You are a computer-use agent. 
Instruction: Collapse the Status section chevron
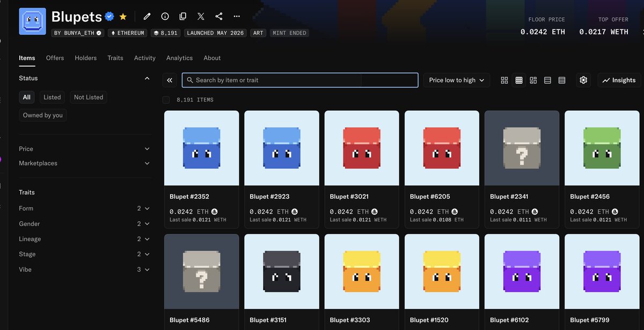(147, 78)
